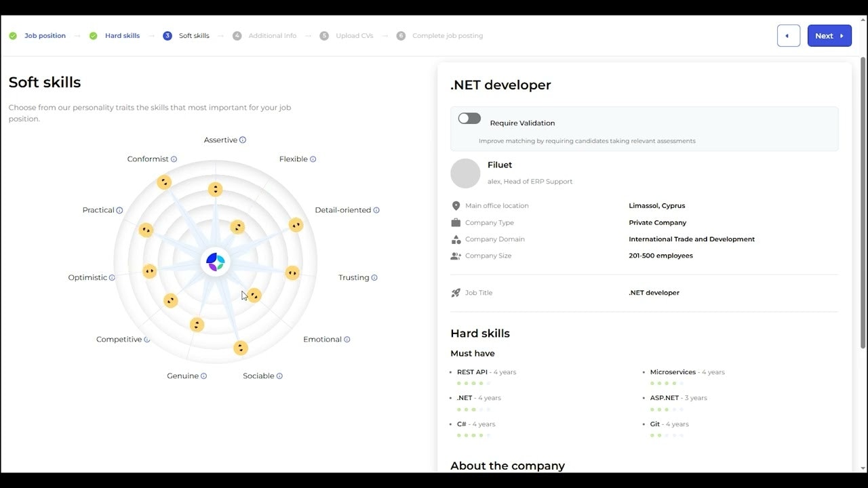Click the back arrow navigation button
The height and width of the screenshot is (488, 868).
pyautogui.click(x=788, y=35)
